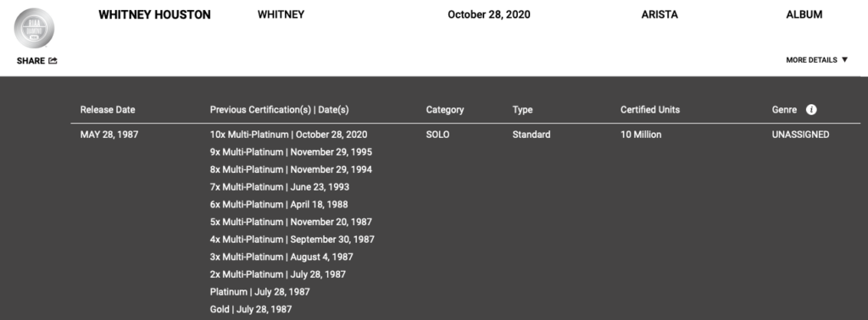Click the Genre column header
The height and width of the screenshot is (320, 868).
point(784,109)
